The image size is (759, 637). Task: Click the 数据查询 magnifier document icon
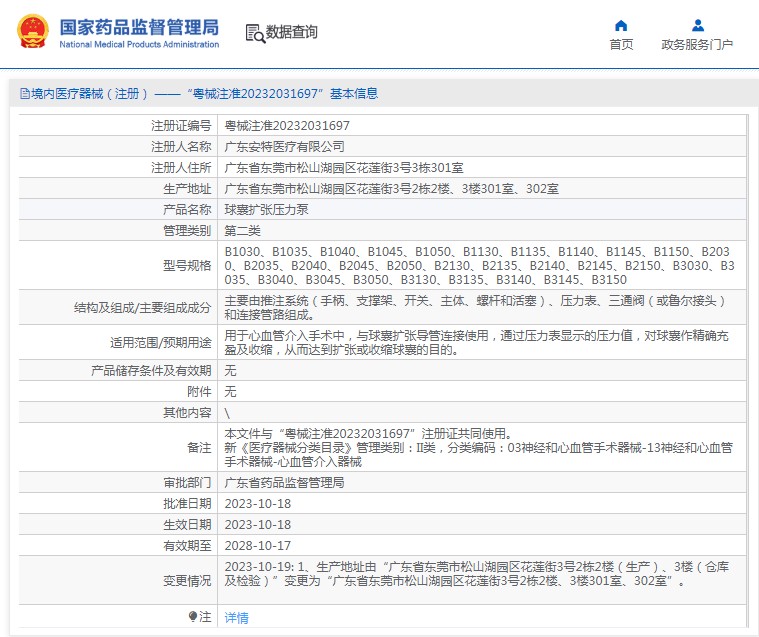pos(254,33)
